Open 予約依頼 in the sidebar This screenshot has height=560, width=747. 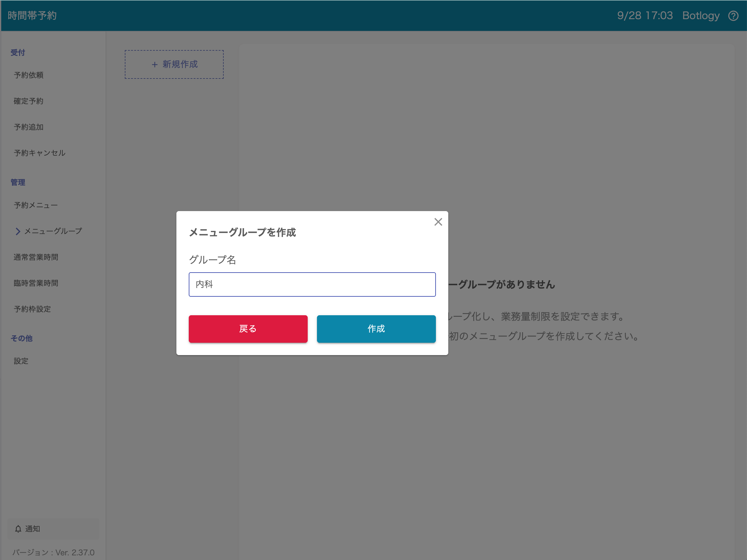click(29, 75)
